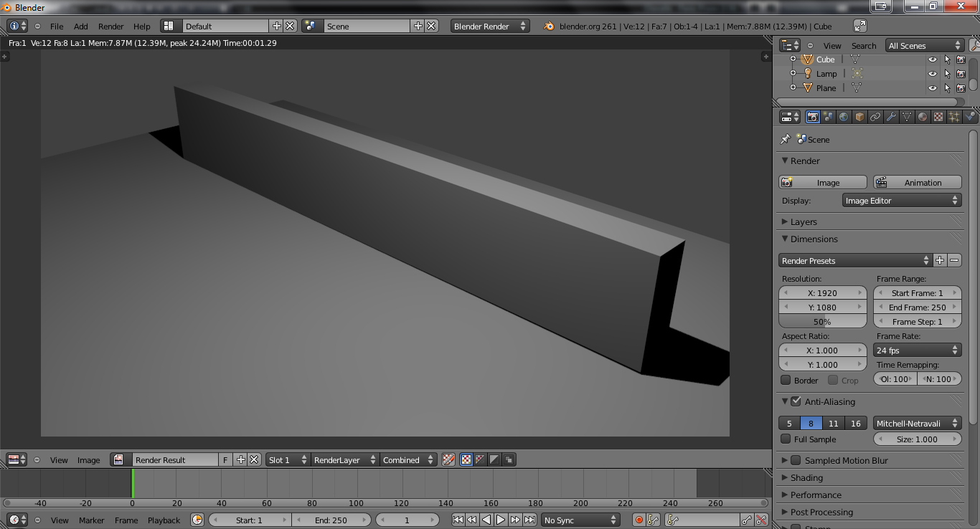This screenshot has height=529, width=980.
Task: Click the image paint brush icon
Action: tap(448, 459)
